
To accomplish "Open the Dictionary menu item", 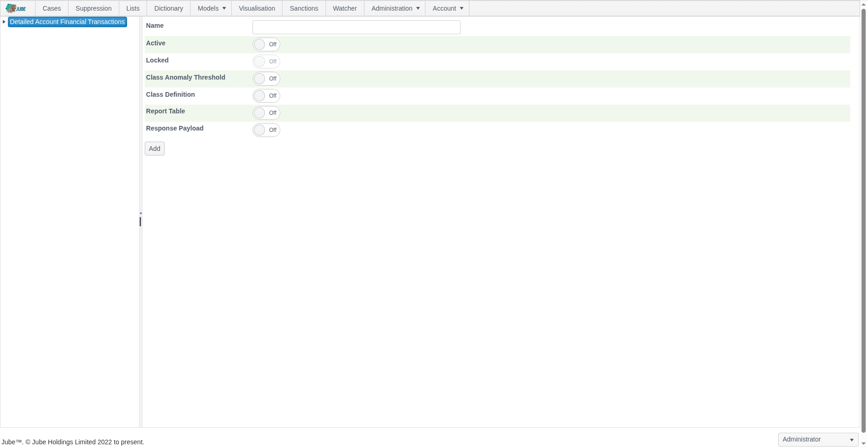I will pos(168,8).
